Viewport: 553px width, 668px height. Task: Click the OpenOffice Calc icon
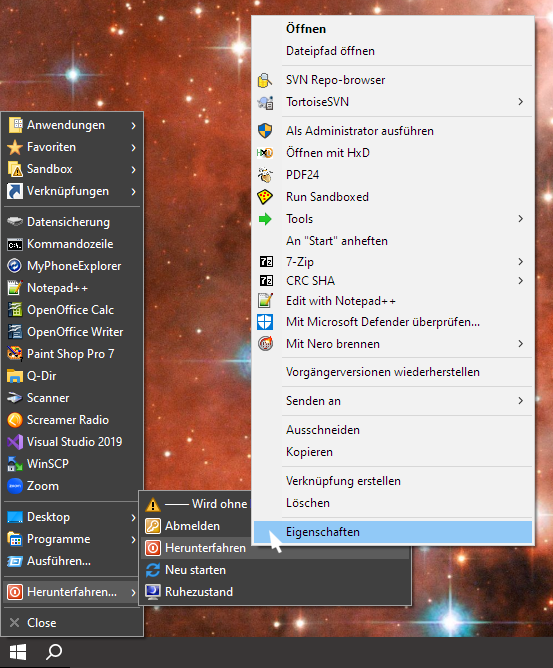[15, 310]
